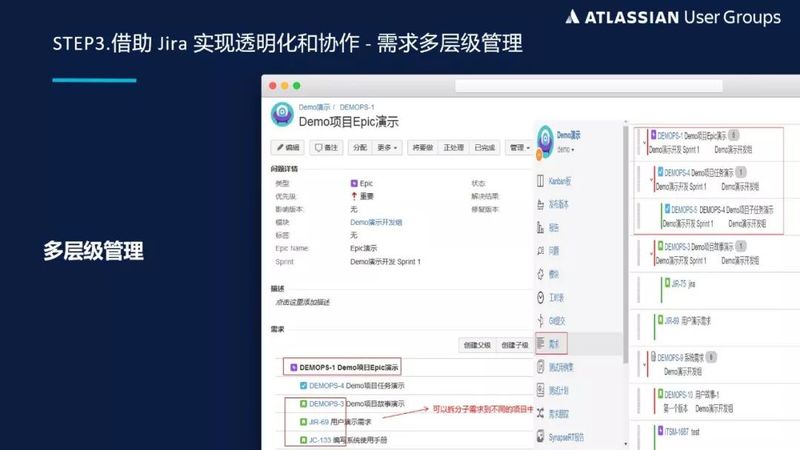Click the Demo演示 project avatar in sidebar
The height and width of the screenshot is (450, 800).
[545, 141]
